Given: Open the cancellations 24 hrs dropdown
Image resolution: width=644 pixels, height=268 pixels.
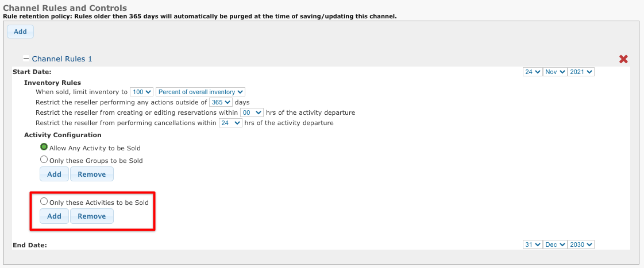Looking at the screenshot, I should tap(230, 123).
